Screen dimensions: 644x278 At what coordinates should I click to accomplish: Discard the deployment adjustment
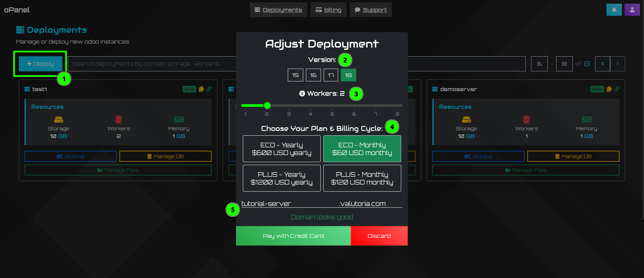379,236
